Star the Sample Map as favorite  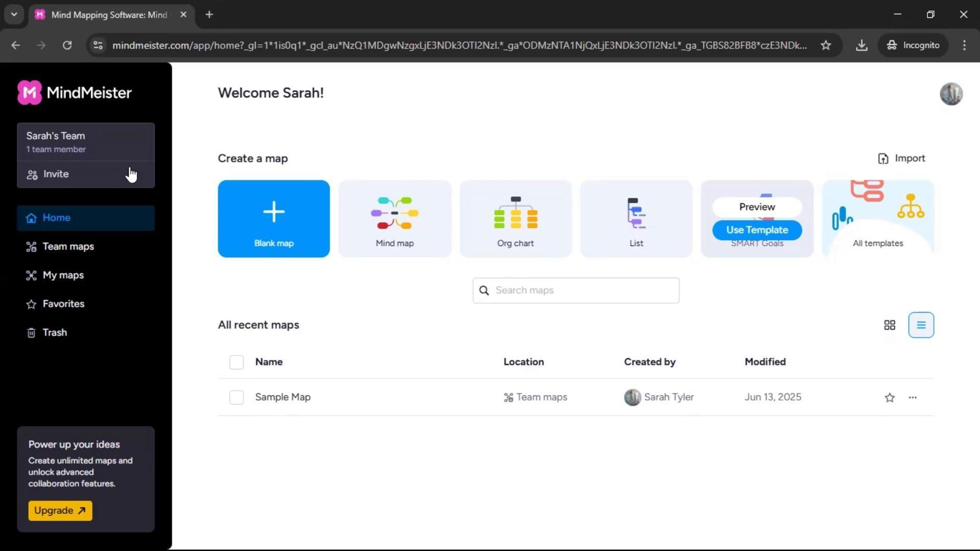[889, 397]
